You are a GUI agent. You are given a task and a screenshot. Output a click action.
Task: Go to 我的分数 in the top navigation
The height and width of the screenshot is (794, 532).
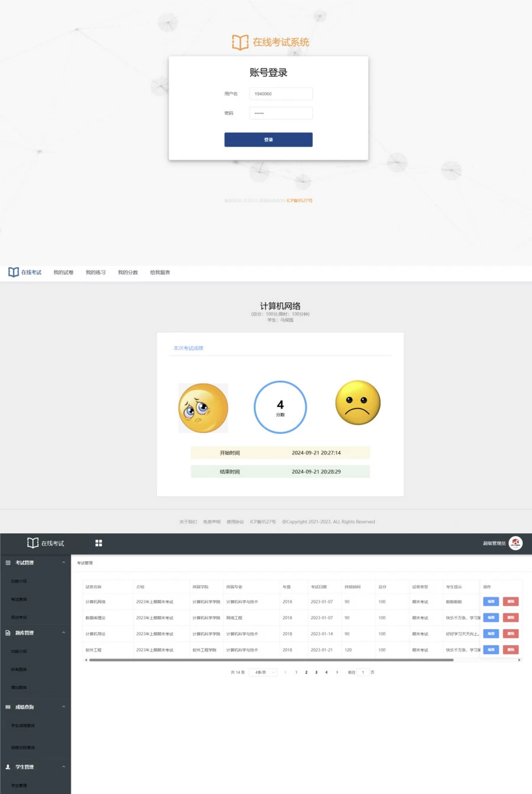click(x=128, y=273)
